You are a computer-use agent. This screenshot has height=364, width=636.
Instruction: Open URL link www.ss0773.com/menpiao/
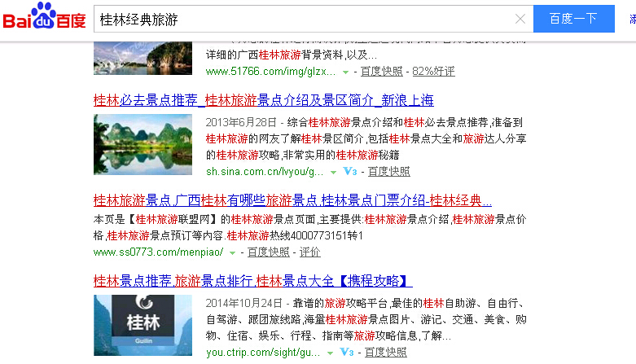(158, 252)
